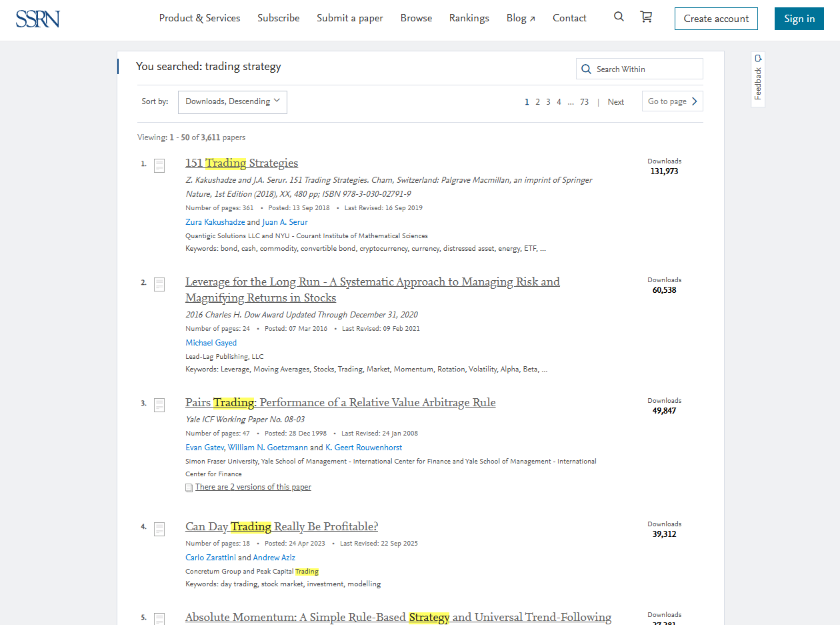Viewport: 840px width, 625px height.
Task: Open author Andrew Aziz's profile
Action: pos(274,558)
